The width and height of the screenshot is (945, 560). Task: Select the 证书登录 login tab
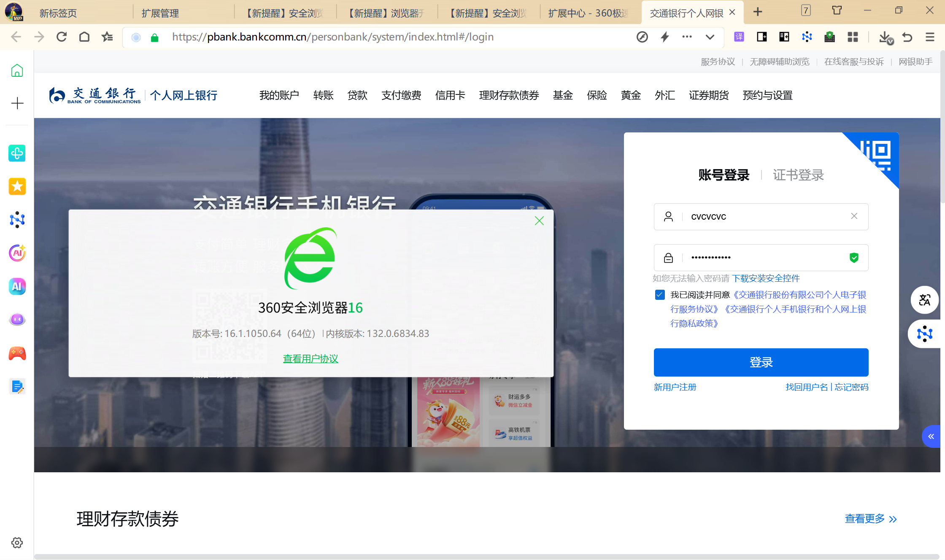798,175
